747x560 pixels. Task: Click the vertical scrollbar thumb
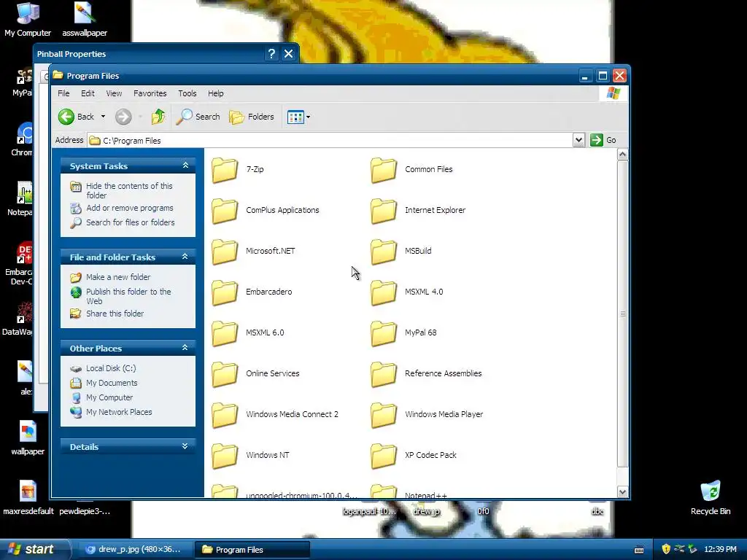pos(623,314)
